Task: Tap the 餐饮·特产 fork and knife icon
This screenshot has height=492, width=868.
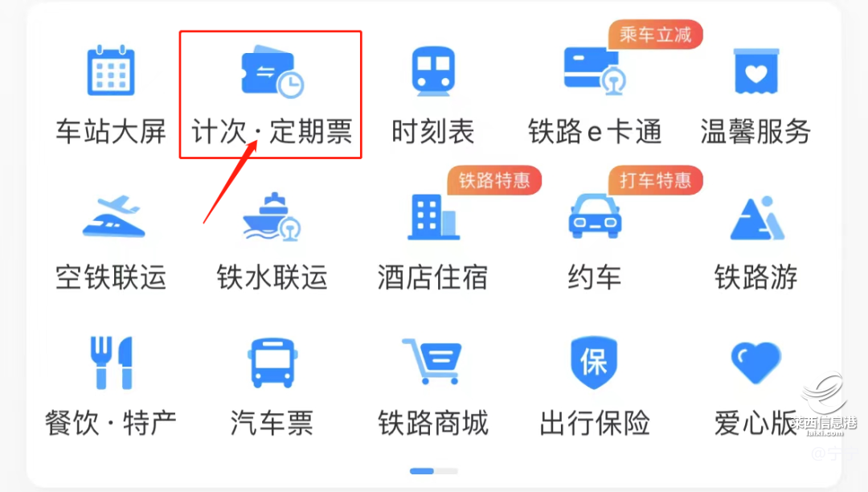Action: [111, 363]
